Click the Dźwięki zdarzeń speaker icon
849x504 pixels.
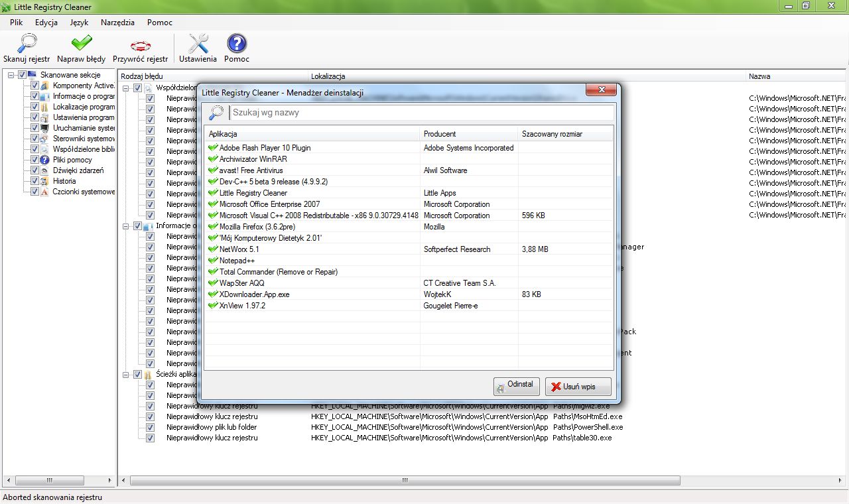coord(44,170)
